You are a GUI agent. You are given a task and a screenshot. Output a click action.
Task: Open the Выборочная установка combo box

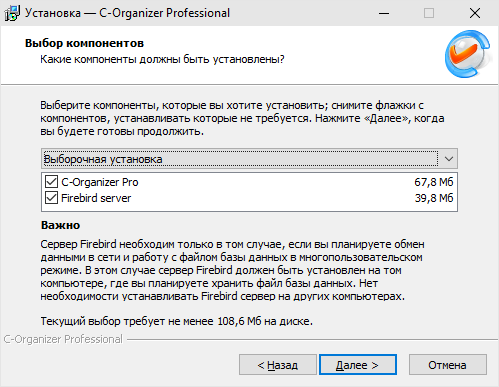[249, 159]
